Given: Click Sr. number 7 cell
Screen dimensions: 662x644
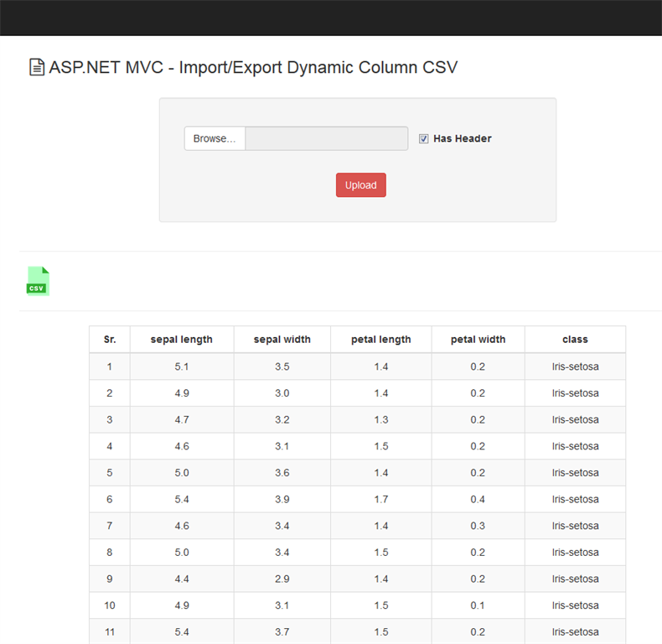Looking at the screenshot, I should coord(110,526).
